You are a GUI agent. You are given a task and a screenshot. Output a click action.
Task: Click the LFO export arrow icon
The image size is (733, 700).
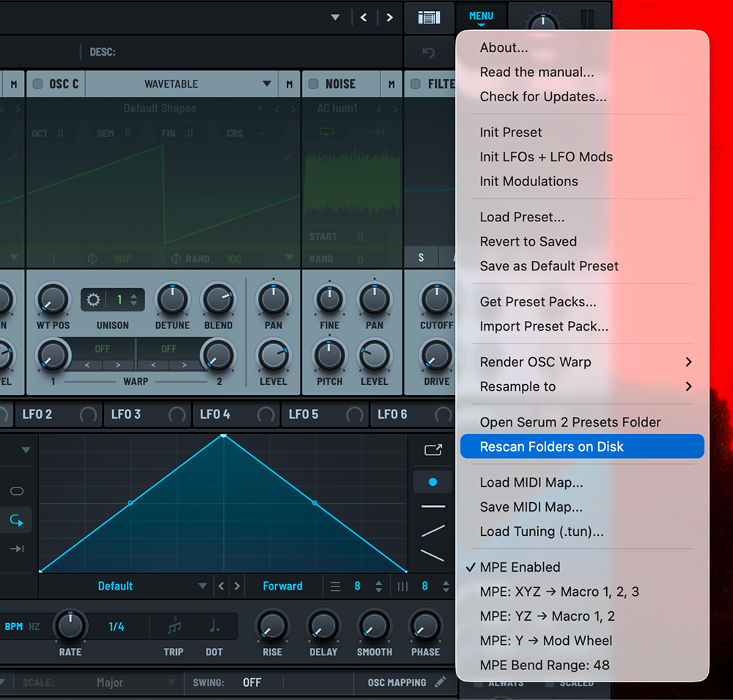(x=433, y=450)
